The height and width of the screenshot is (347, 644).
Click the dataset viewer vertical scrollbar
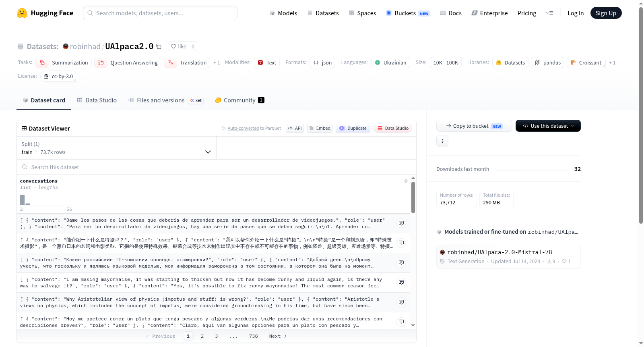pos(413,197)
